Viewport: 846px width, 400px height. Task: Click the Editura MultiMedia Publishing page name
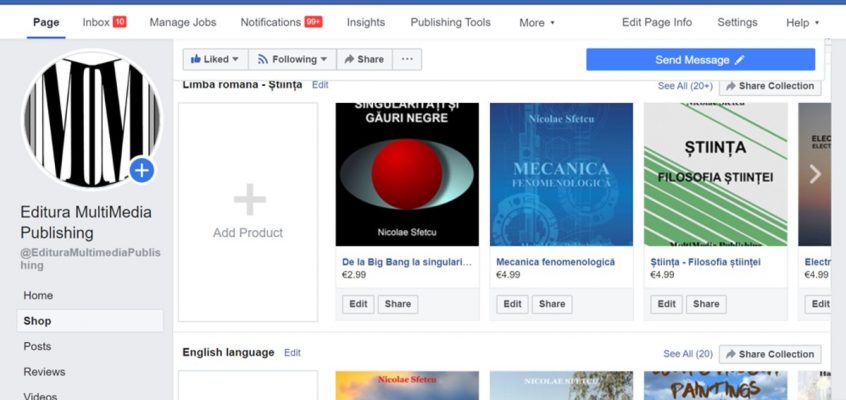click(86, 222)
